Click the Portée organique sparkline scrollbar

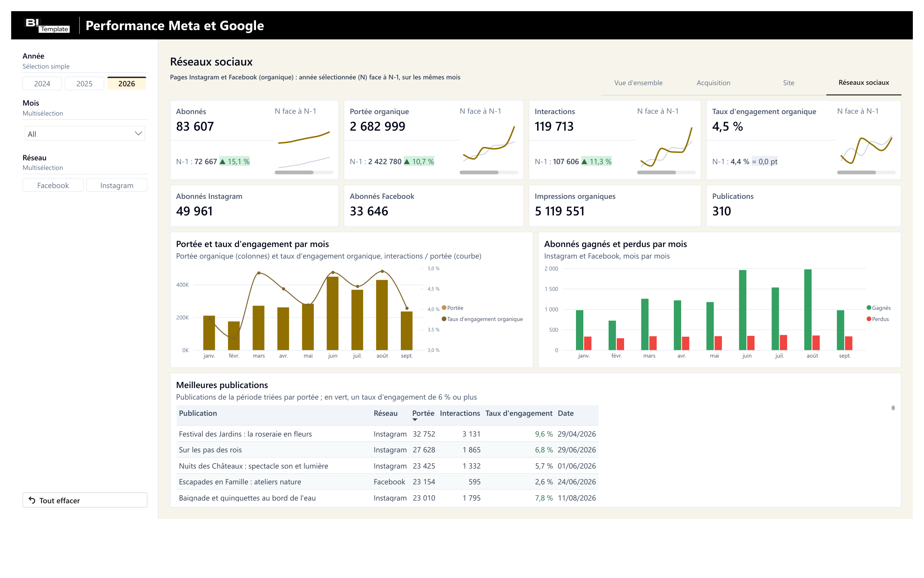(479, 172)
